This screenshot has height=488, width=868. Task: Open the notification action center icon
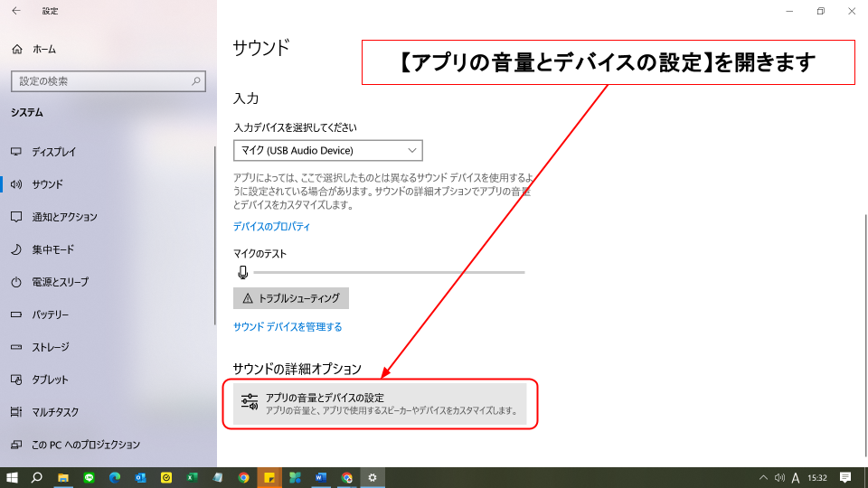click(x=845, y=477)
